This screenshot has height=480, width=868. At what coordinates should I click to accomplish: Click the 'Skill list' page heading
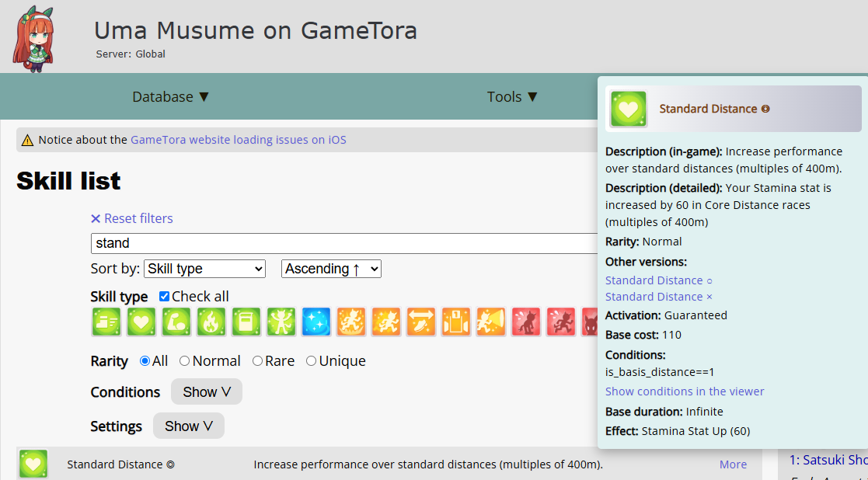click(x=68, y=181)
